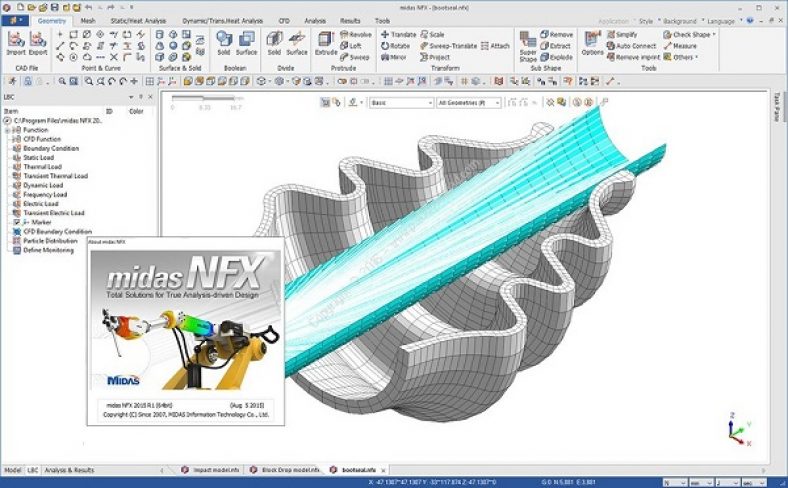Select Static Load in LBC tree

coord(38,158)
